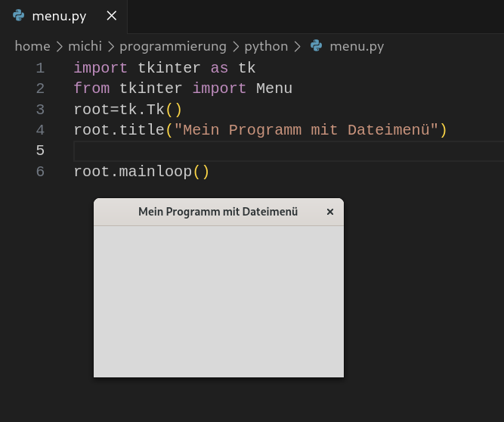Screen dimensions: 504x422
Task: Click inside the empty gray Tk window area
Action: point(218,302)
